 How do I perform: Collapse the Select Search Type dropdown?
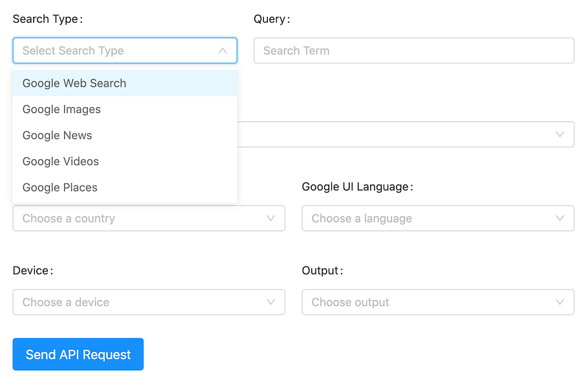[125, 50]
